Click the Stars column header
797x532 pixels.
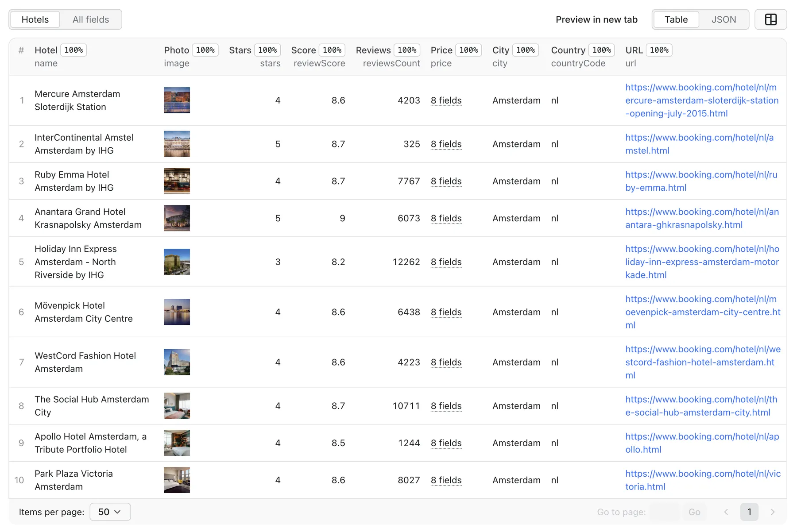[x=240, y=50]
